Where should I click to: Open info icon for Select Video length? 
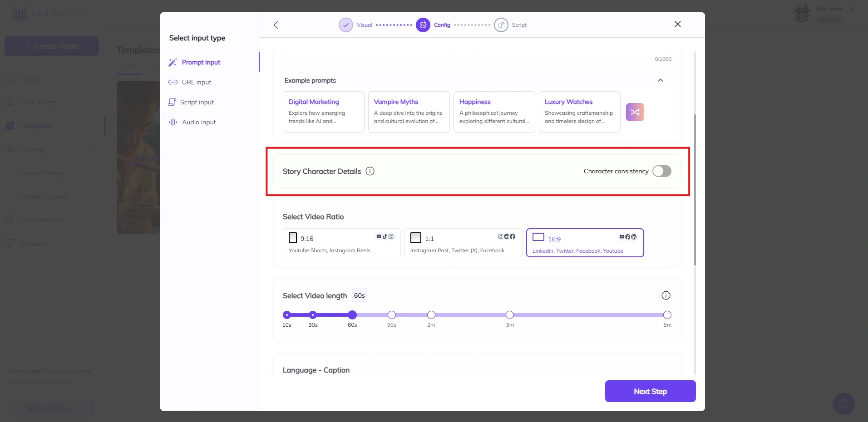click(x=666, y=295)
